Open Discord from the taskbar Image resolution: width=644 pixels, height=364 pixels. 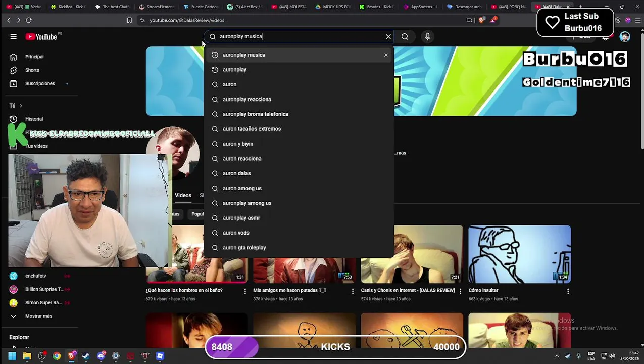click(x=101, y=356)
